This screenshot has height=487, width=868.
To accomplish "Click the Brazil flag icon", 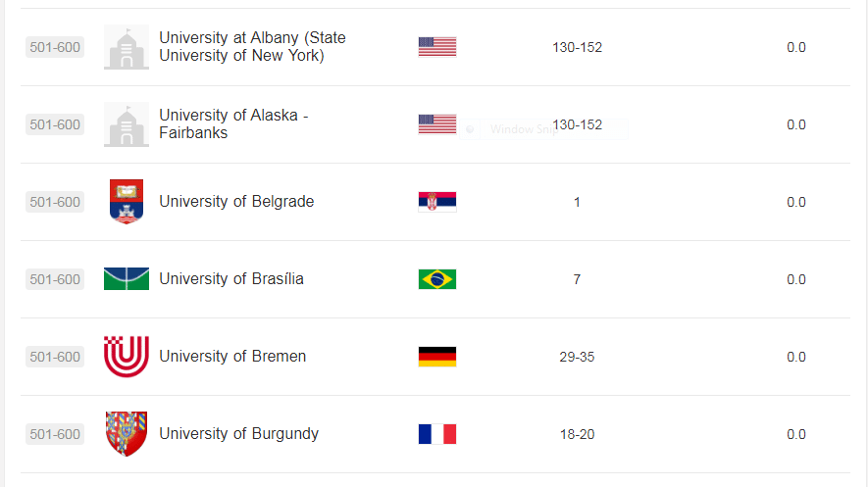I will coord(436,279).
